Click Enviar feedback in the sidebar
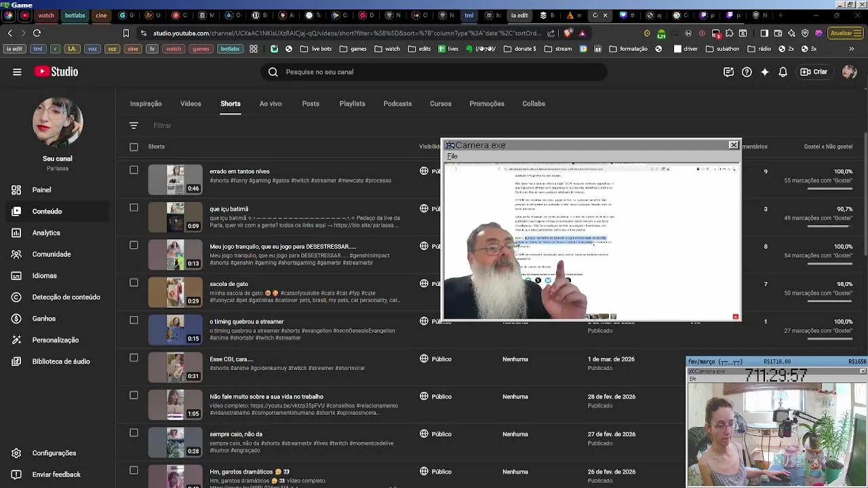868x488 pixels. 56,474
